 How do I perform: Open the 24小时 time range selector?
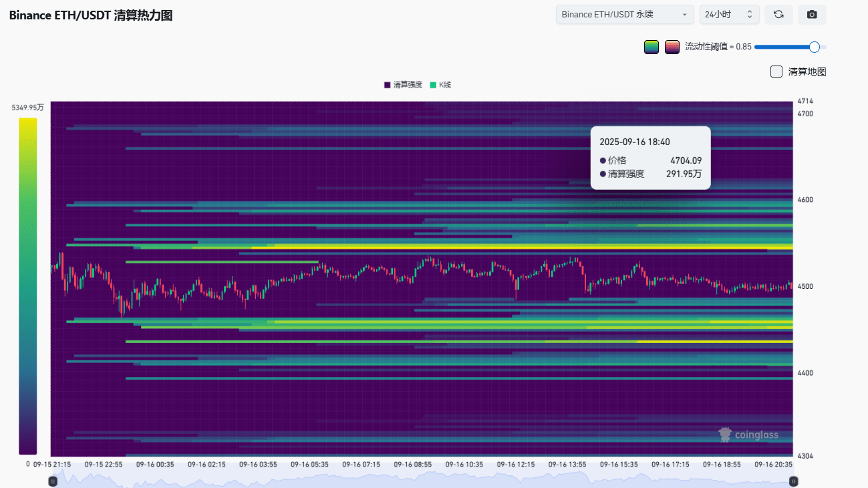(729, 15)
